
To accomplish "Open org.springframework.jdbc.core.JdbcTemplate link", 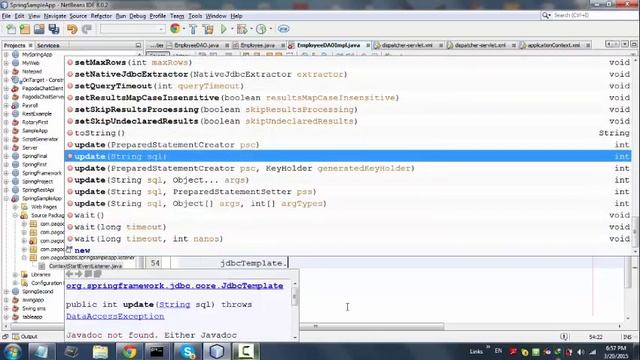I will click(x=175, y=286).
